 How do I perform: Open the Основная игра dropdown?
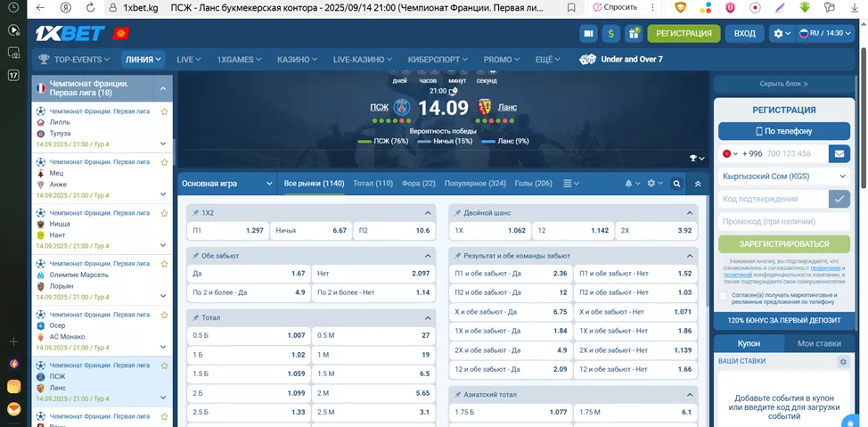click(227, 184)
